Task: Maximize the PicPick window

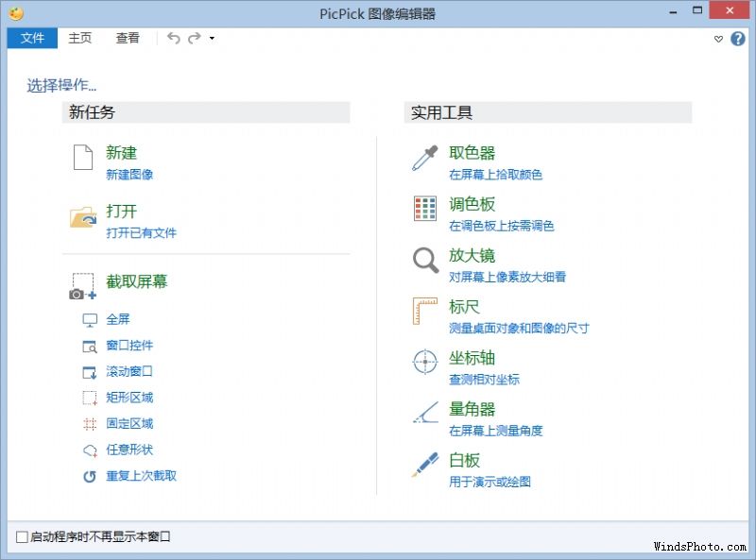Action: click(697, 10)
